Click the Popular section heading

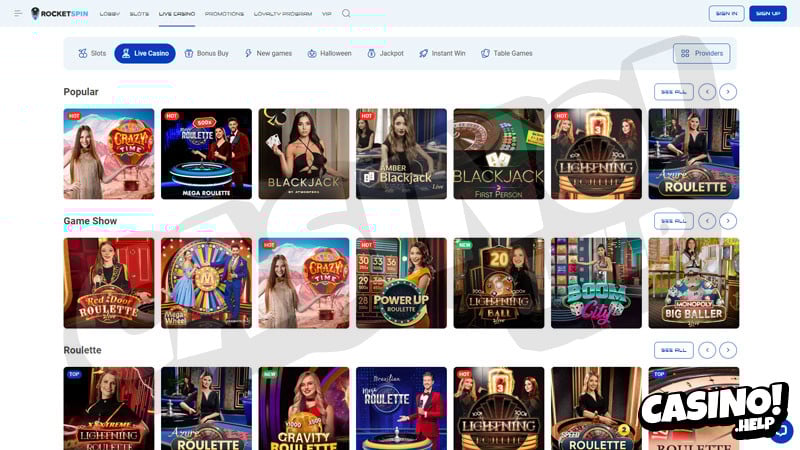tap(81, 92)
